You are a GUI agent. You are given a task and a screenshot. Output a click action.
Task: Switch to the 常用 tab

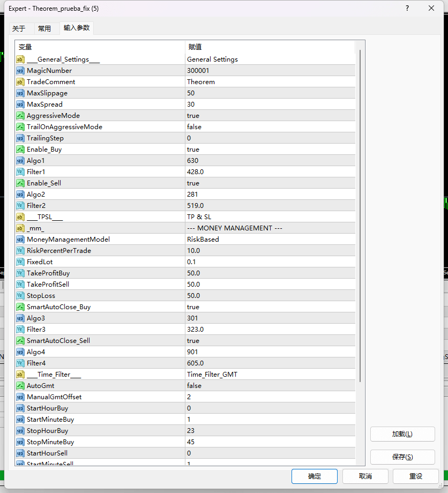[44, 29]
